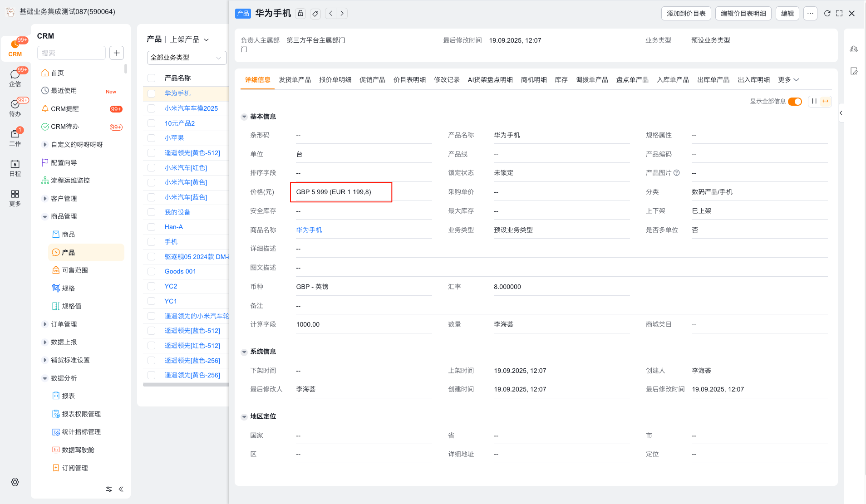Go to next product record arrow

pos(342,14)
